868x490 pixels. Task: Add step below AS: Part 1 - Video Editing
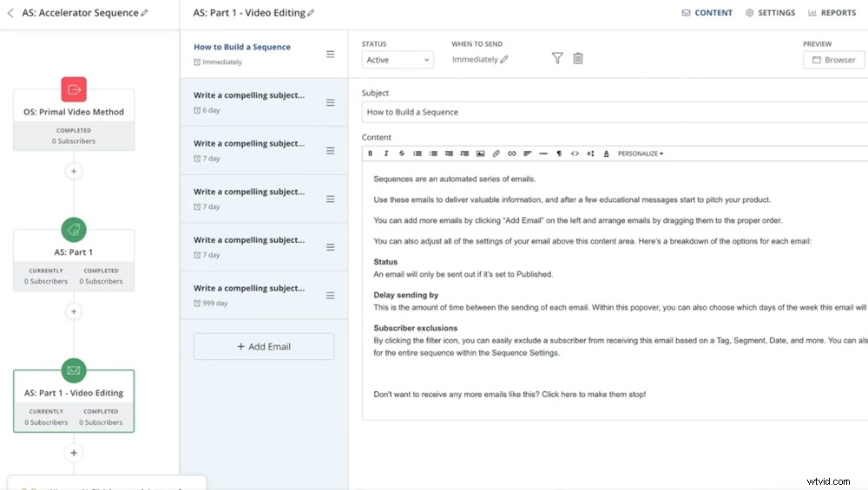point(74,453)
